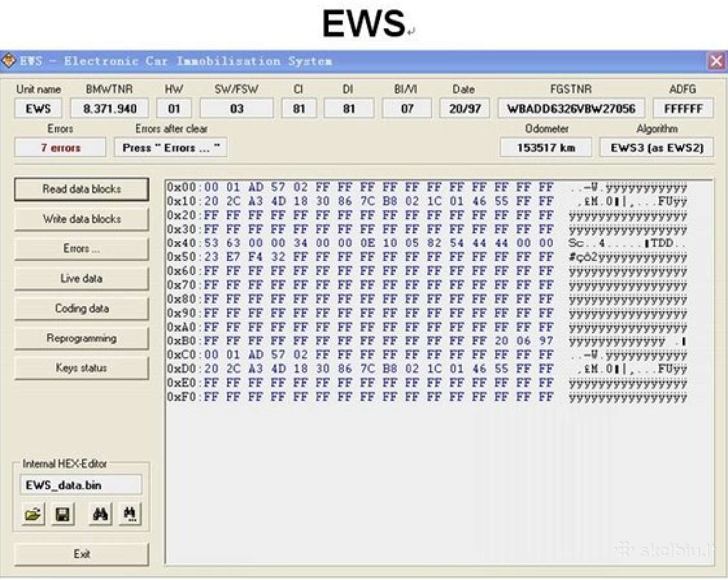
Task: Click the ADFG value FFFFFF
Action: click(x=683, y=109)
